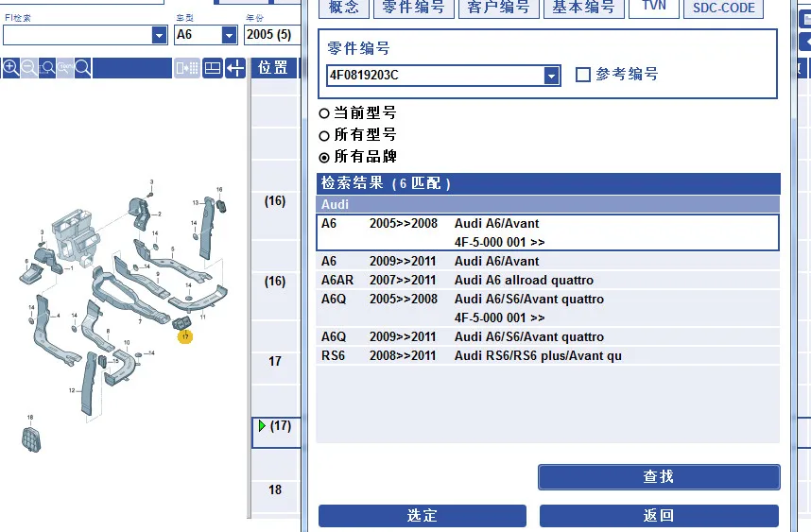Viewport: 811px width, 532px height.
Task: Select the 当前型号 radio option
Action: tap(324, 113)
